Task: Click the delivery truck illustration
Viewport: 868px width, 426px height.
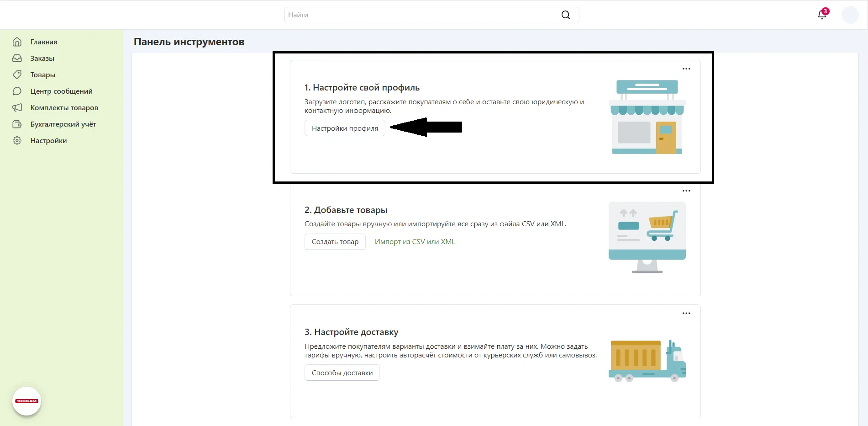Action: point(647,361)
